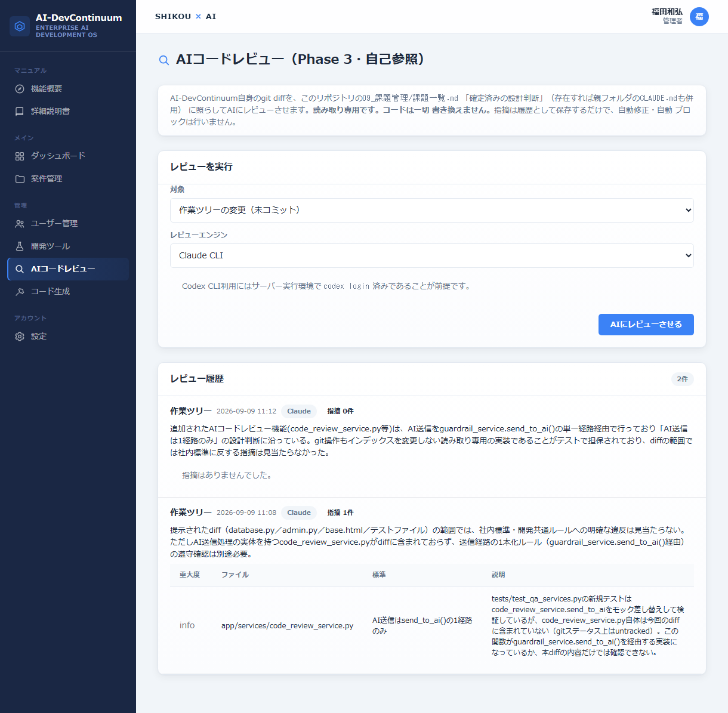Click the 指摘 0件 label
This screenshot has width=728, height=713.
tap(340, 411)
